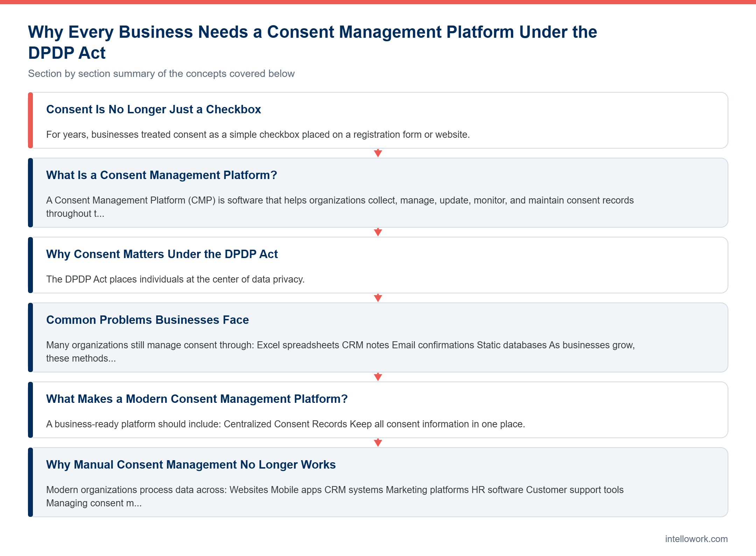Open the intellowork.com link in the footer
The height and width of the screenshot is (556, 756).
click(696, 539)
